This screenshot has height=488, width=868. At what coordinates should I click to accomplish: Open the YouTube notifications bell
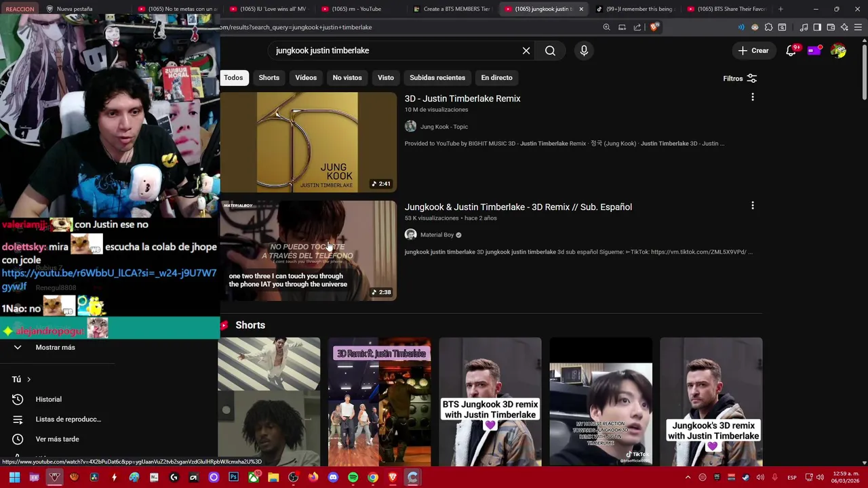pyautogui.click(x=791, y=51)
